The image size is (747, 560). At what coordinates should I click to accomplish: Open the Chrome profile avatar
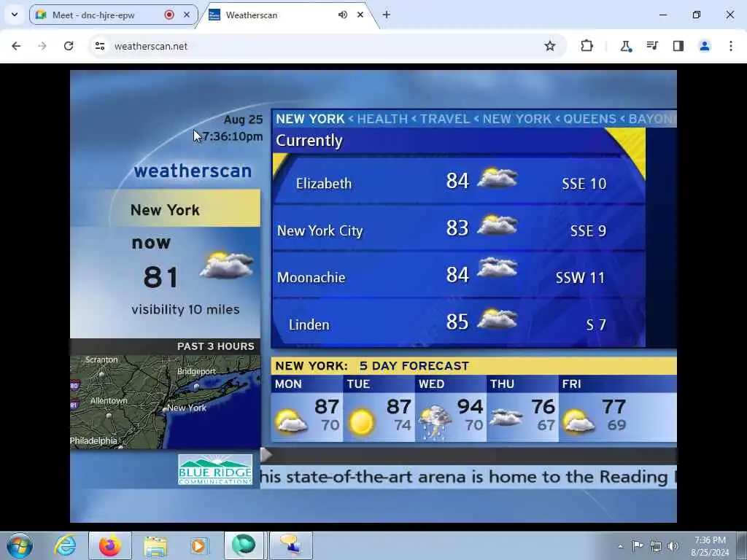(x=705, y=46)
